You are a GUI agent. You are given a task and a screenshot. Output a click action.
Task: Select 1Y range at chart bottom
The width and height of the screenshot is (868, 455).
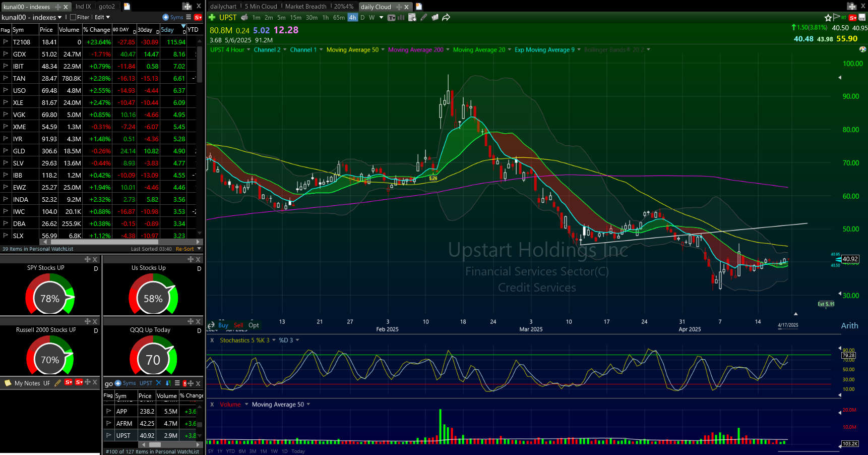click(220, 451)
